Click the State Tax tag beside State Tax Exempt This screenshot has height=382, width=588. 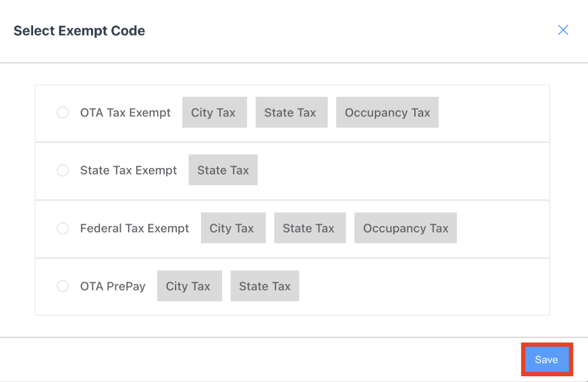[x=223, y=170]
